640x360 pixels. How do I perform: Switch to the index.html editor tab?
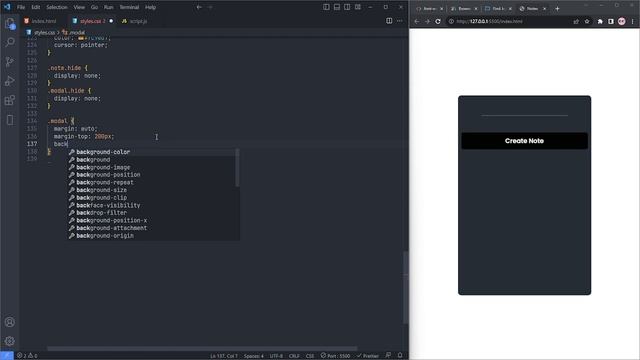coord(44,21)
